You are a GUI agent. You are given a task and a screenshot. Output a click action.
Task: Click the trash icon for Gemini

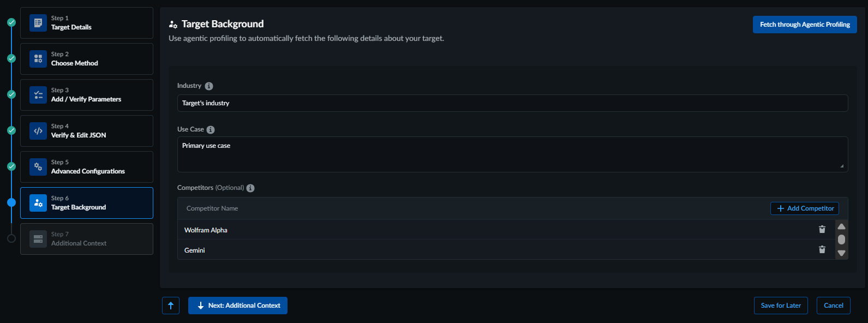tap(822, 250)
